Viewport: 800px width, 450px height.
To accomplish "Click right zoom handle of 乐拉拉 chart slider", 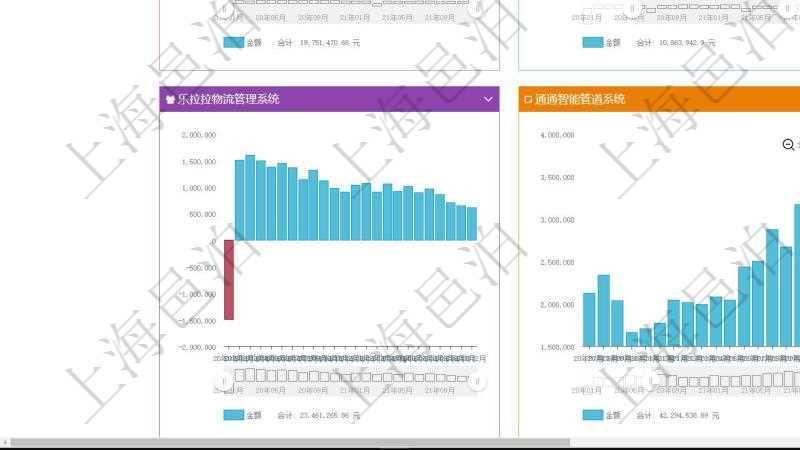I will (477, 379).
